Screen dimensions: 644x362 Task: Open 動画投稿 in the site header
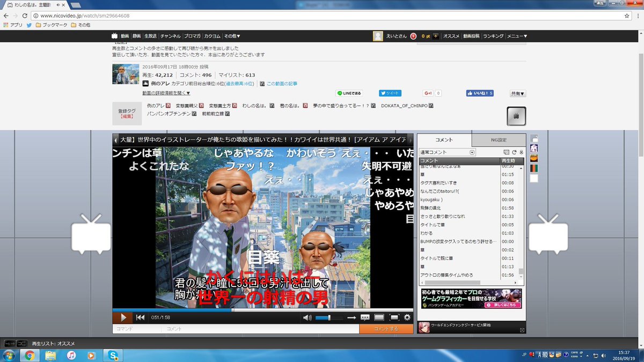point(471,36)
